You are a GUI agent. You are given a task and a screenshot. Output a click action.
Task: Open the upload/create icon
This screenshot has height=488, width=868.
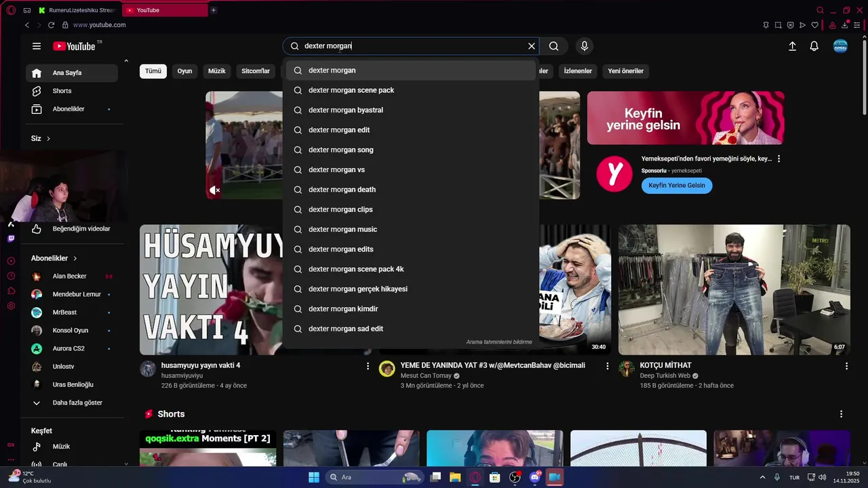point(792,46)
